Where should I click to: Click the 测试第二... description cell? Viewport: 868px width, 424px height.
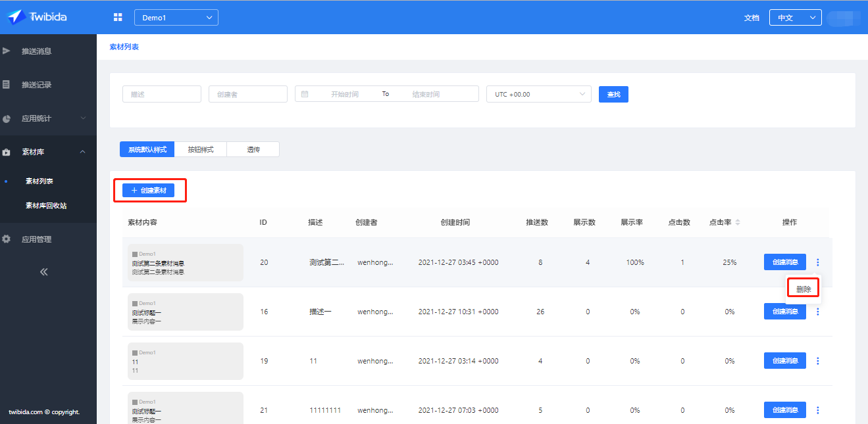pyautogui.click(x=327, y=262)
